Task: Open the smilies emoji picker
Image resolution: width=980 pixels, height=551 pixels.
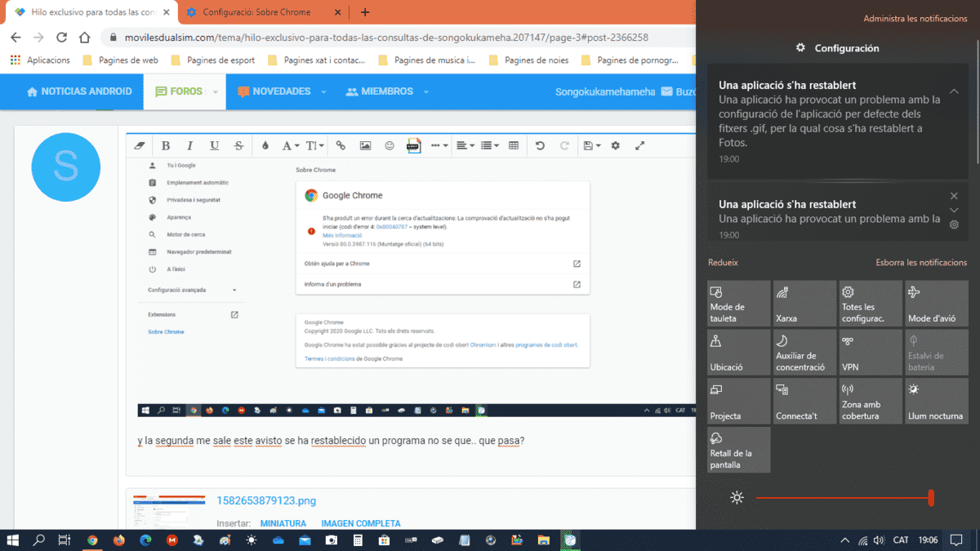Action: point(390,145)
